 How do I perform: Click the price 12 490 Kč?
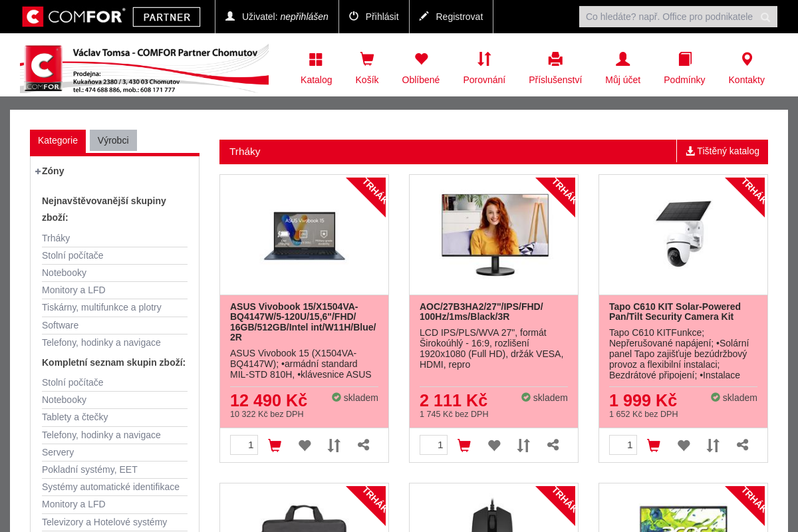[269, 400]
